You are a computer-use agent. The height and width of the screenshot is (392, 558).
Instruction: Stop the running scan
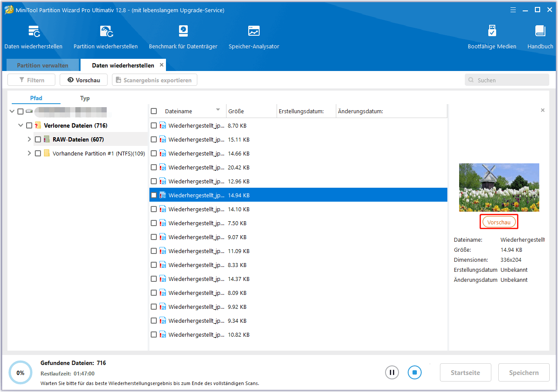click(415, 372)
